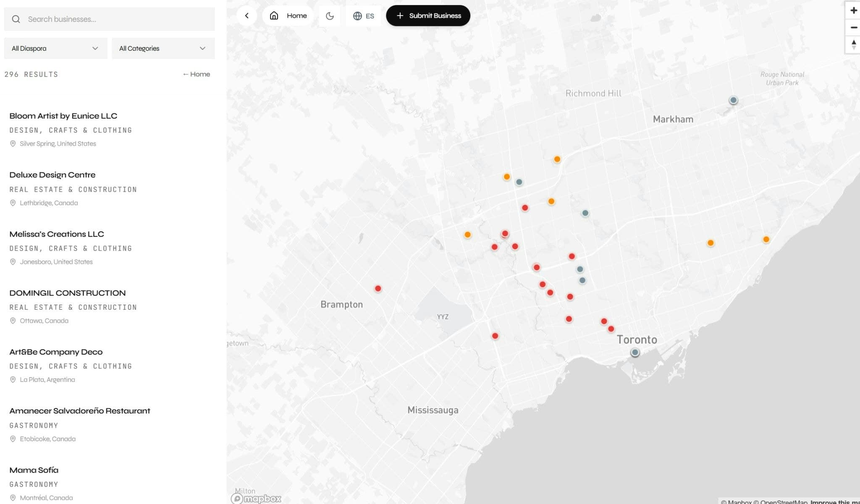Open the All Categories dropdown
Screen dimensions: 860x504
(163, 48)
